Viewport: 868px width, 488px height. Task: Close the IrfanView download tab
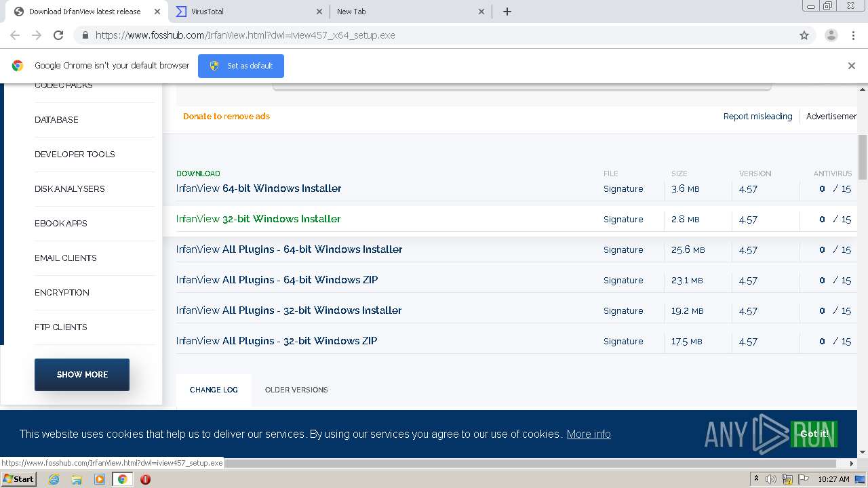(x=157, y=12)
